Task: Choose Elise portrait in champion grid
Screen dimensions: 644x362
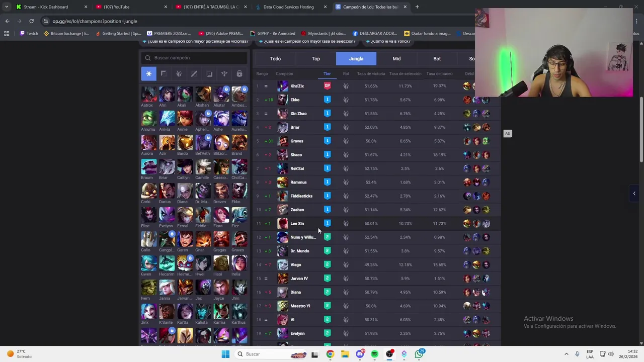Action: (x=148, y=215)
